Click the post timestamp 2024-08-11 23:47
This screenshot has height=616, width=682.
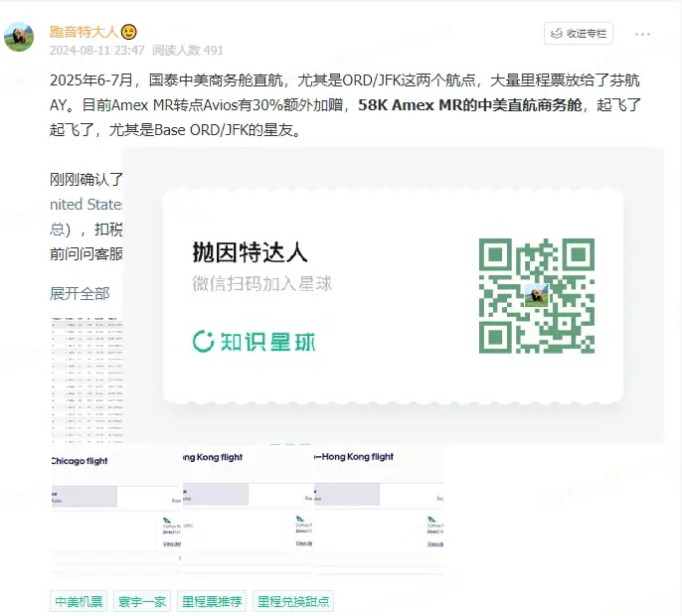click(97, 51)
